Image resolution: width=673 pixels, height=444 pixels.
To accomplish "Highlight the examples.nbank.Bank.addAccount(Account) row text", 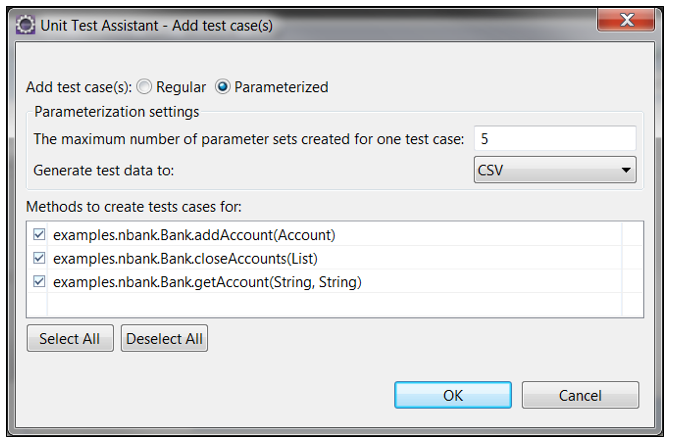I will pyautogui.click(x=194, y=235).
